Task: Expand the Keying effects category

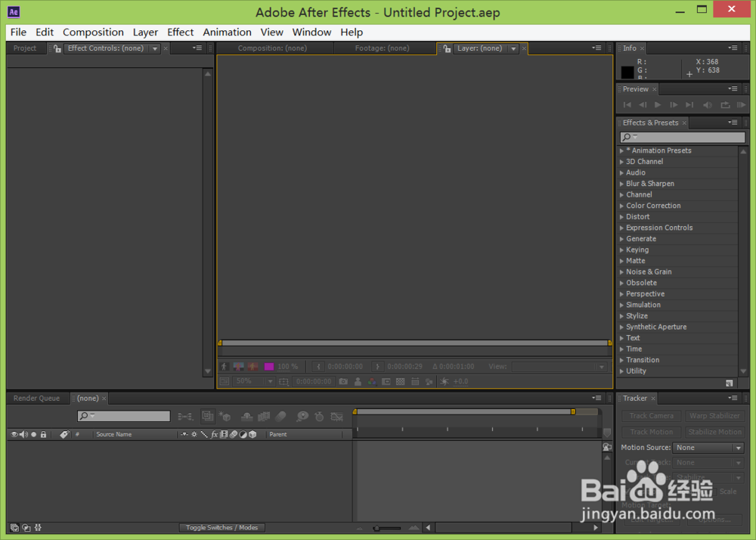Action: [621, 250]
